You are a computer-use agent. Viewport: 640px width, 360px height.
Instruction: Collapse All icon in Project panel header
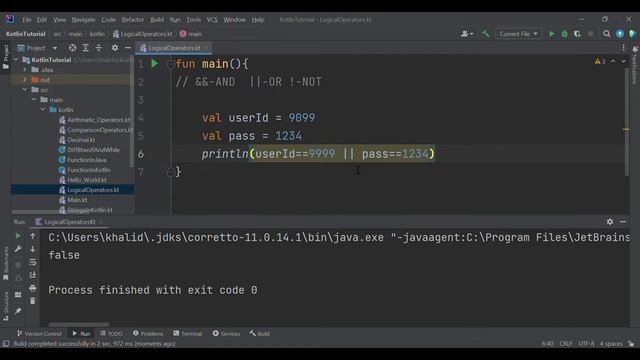tap(98, 48)
